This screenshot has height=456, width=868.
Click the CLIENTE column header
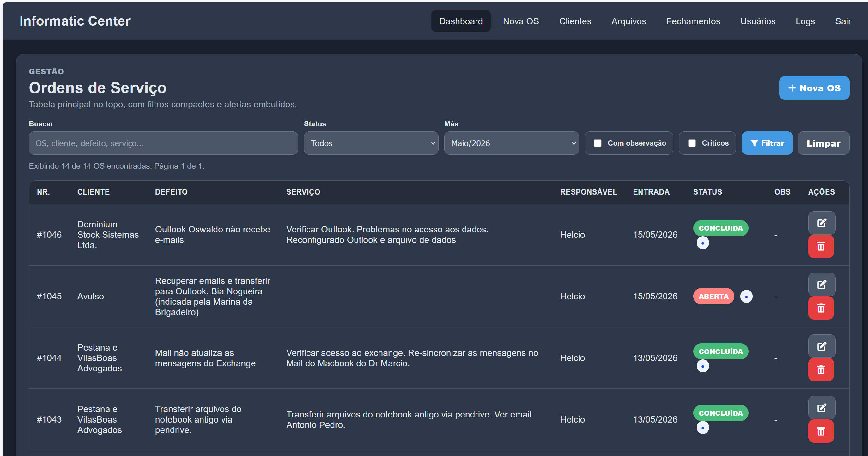point(93,192)
